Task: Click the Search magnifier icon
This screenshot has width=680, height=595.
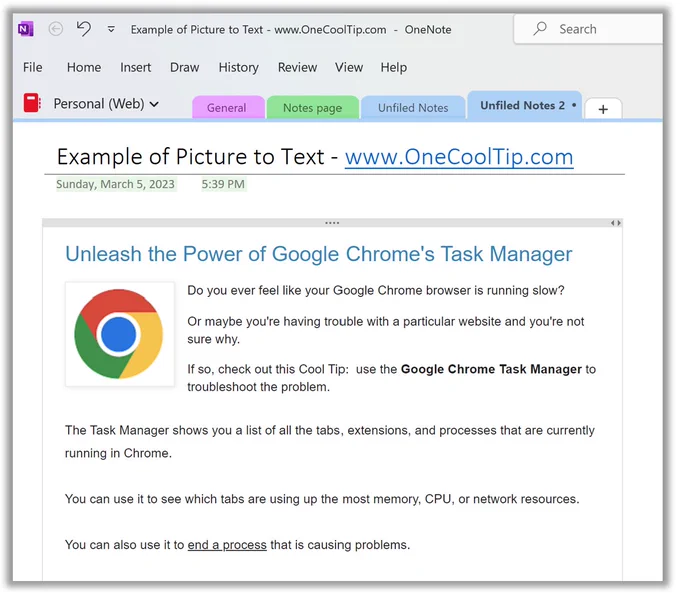Action: click(x=540, y=29)
